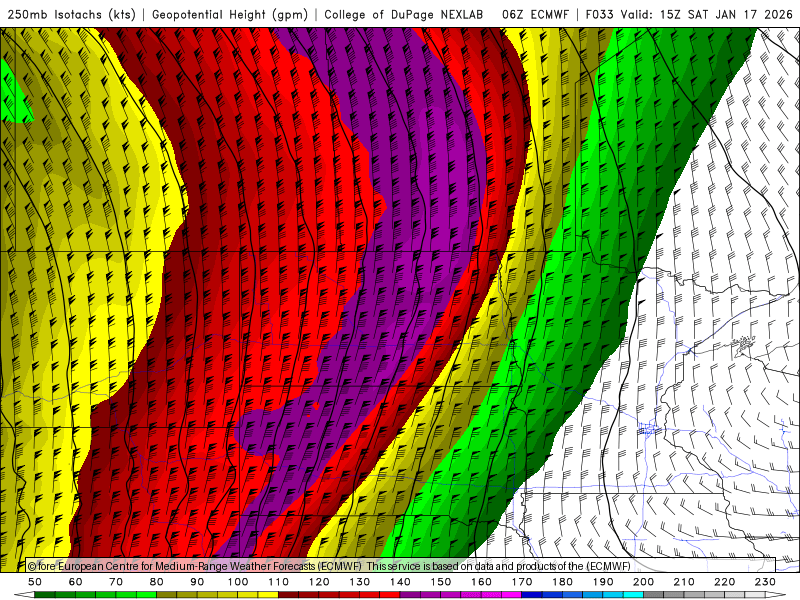Viewport: 800px width, 600px height.
Task: Click legend value 180
Action: coord(562,582)
